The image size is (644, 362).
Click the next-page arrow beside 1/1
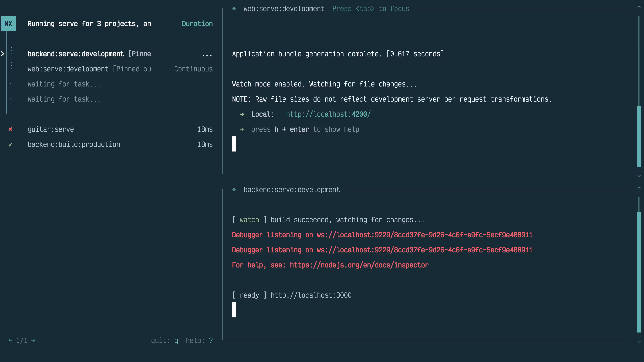pyautogui.click(x=33, y=340)
